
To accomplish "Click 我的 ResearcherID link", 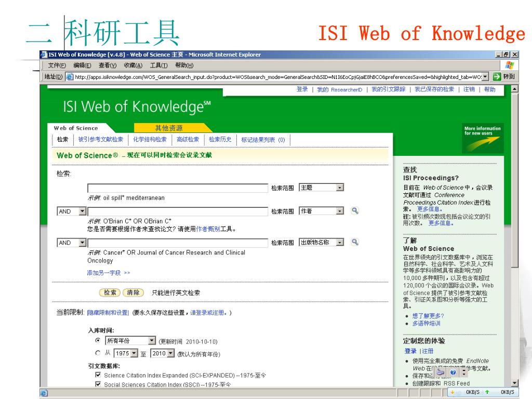I will 340,89.
